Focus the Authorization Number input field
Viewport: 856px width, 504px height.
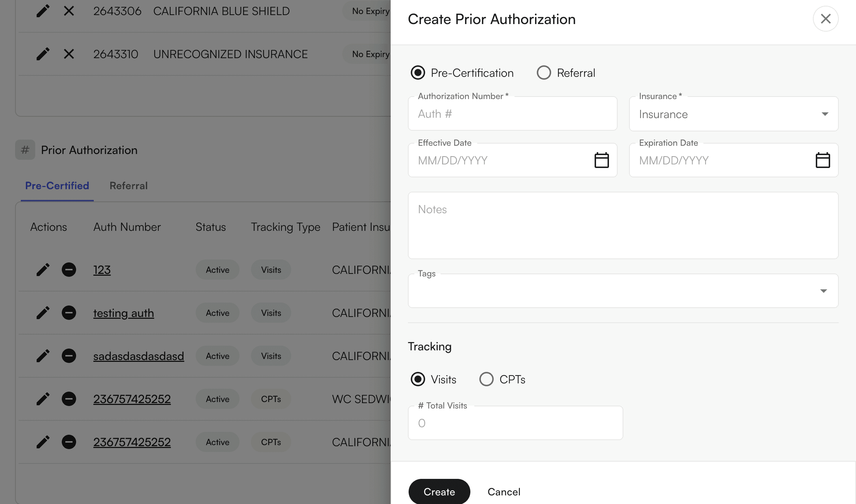click(512, 114)
